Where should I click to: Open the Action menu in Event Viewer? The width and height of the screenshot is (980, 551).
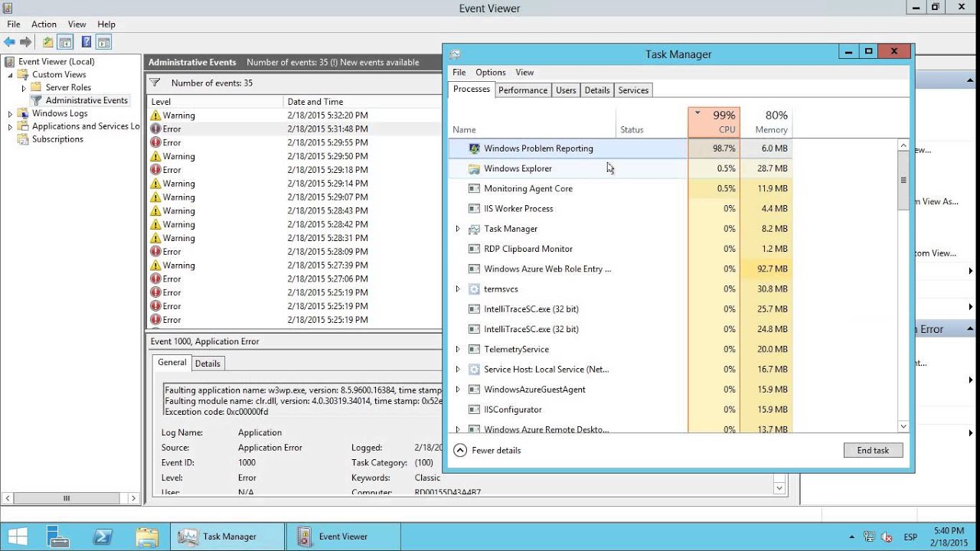(x=44, y=24)
